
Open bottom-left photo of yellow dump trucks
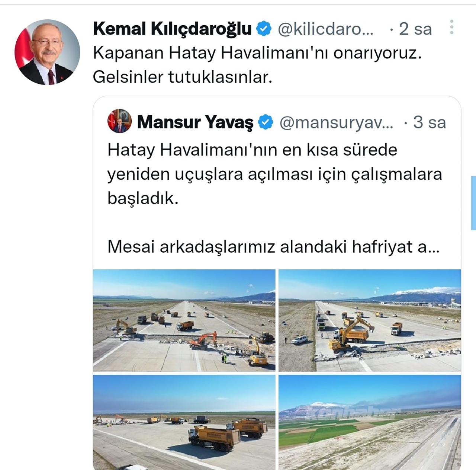click(x=184, y=422)
